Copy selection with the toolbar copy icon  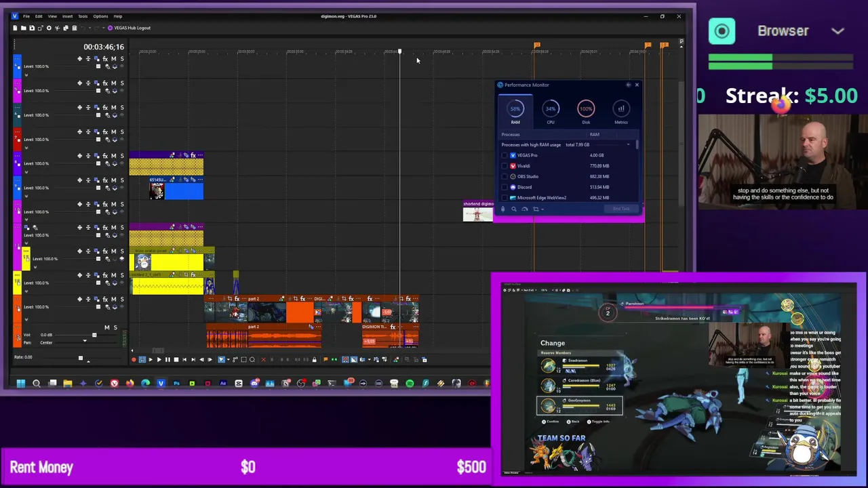click(66, 28)
